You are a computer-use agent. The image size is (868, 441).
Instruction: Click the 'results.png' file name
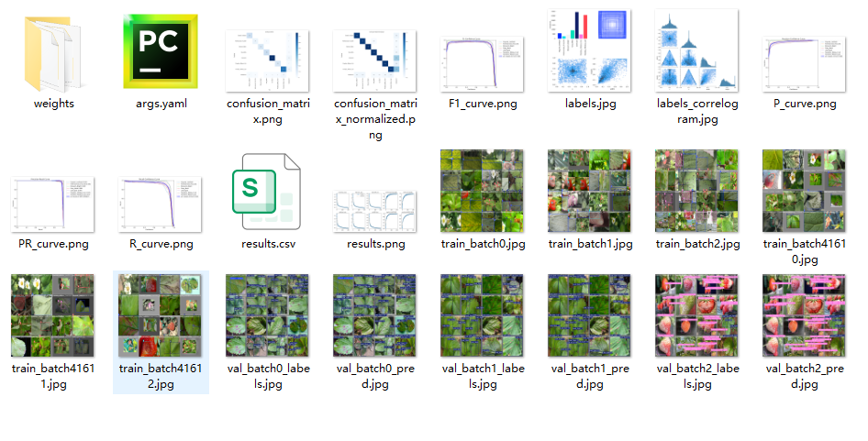point(376,244)
